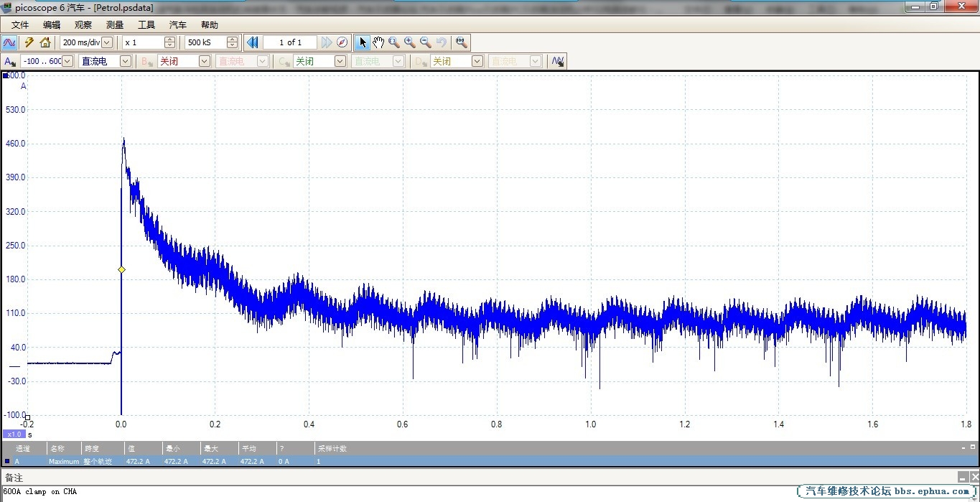Choose the zoom window magnifier tool

click(x=394, y=42)
